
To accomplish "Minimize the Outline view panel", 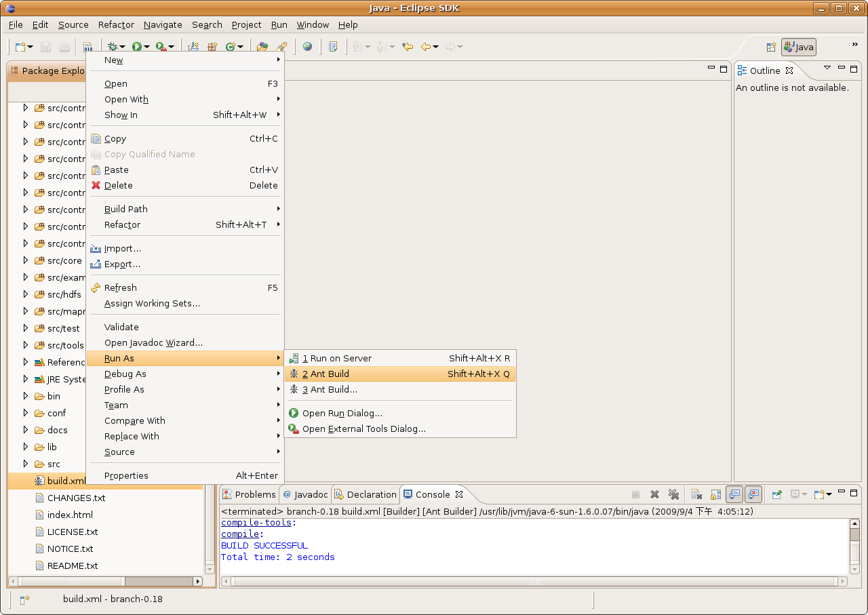I will point(842,68).
